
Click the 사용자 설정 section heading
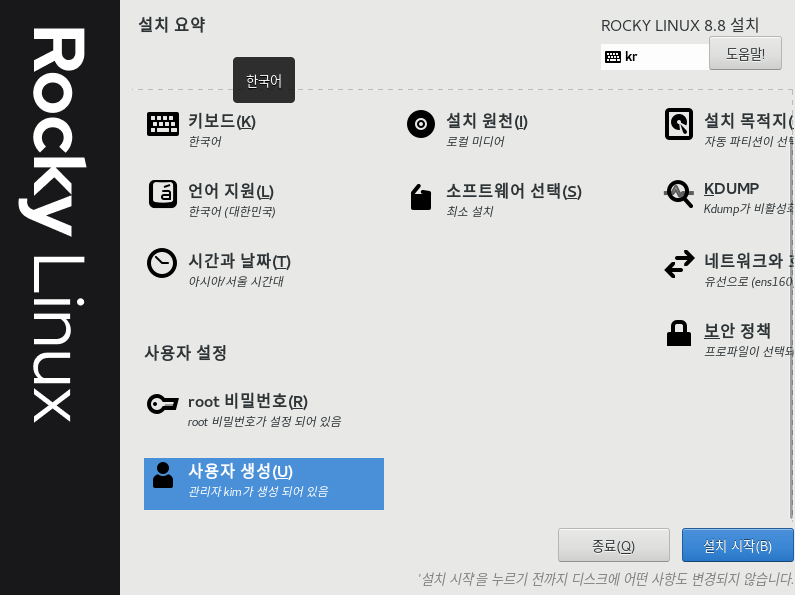click(186, 352)
